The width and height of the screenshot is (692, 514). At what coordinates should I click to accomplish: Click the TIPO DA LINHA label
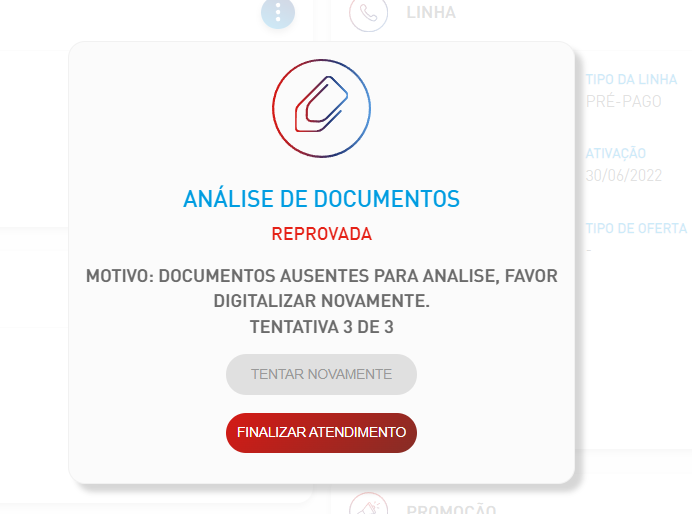click(631, 79)
